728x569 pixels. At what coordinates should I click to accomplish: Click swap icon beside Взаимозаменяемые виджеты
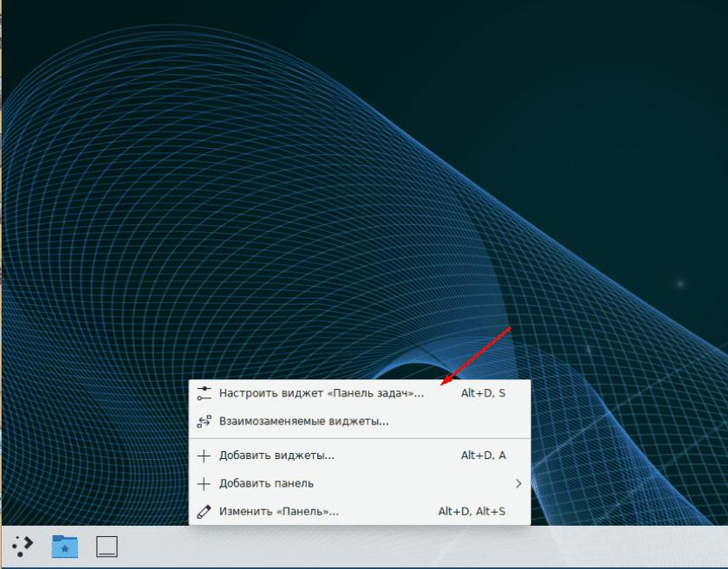tap(204, 422)
